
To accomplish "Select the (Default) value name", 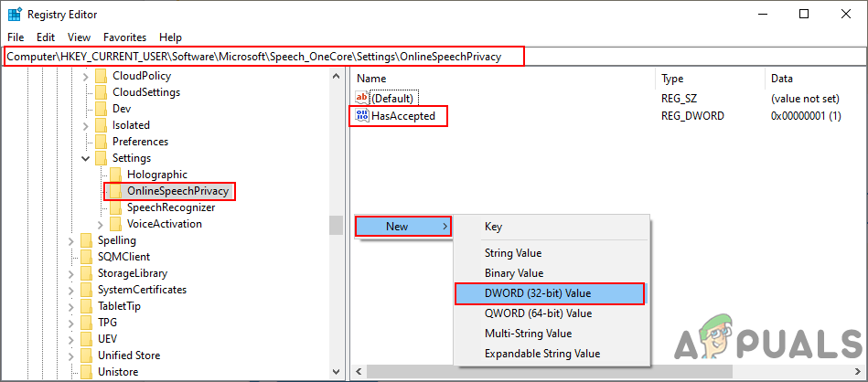I will click(392, 99).
